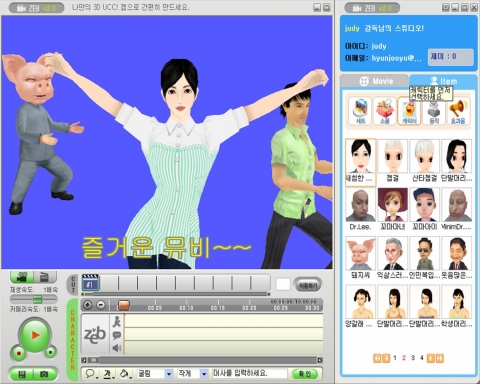Go to page 4 of items

click(422, 358)
